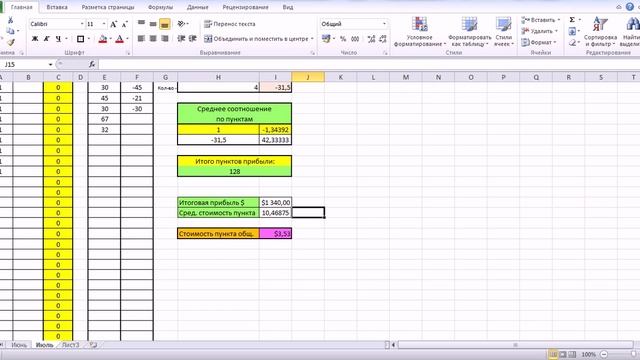This screenshot has height=360, width=640.
Task: Increase decimal places
Action: click(x=371, y=39)
